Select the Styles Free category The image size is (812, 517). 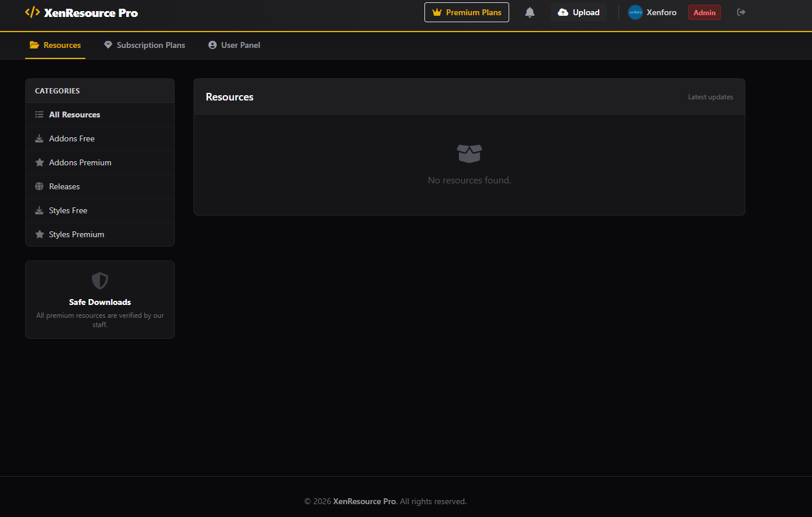[100, 210]
